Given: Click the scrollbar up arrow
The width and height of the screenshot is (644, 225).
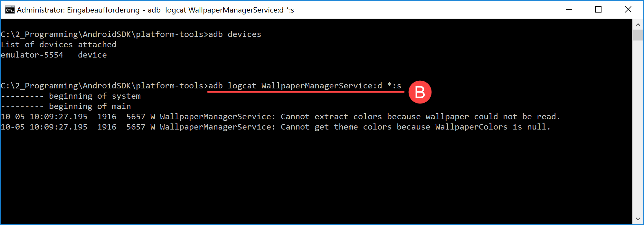Looking at the screenshot, I should point(638,24).
